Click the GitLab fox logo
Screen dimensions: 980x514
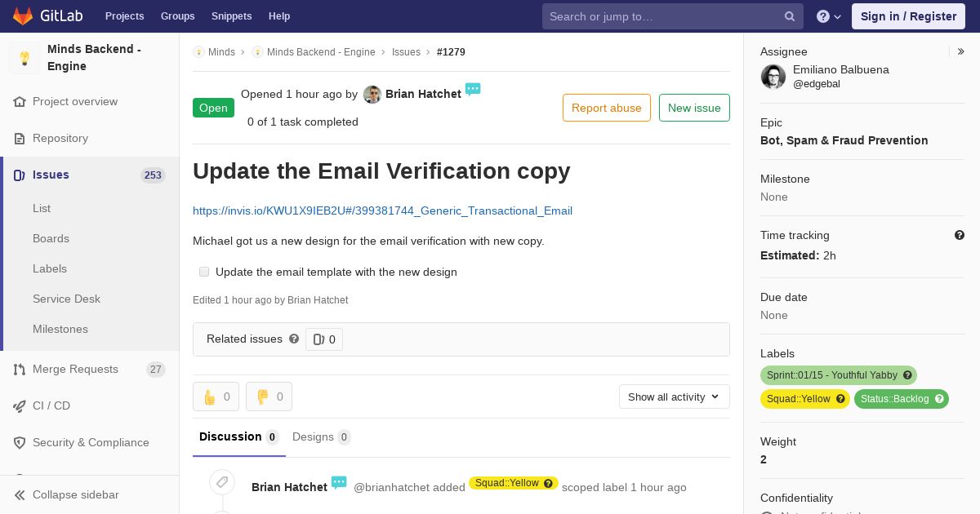point(23,16)
